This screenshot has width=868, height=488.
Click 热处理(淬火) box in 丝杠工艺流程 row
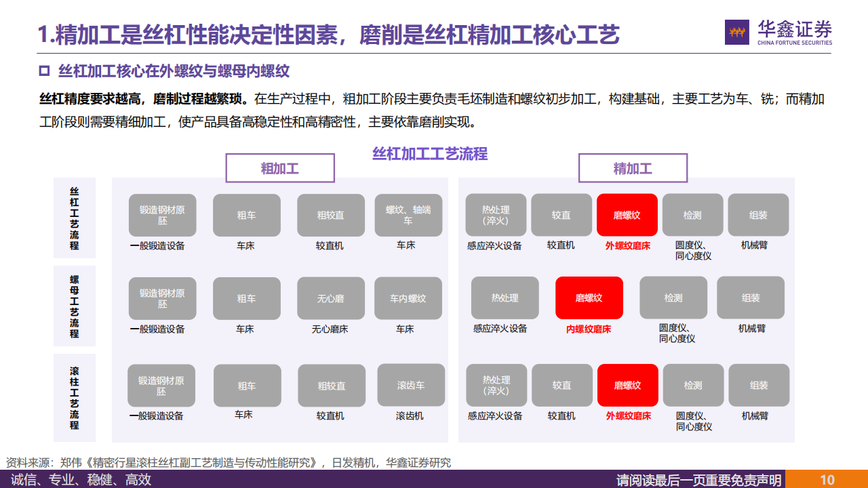coord(496,215)
